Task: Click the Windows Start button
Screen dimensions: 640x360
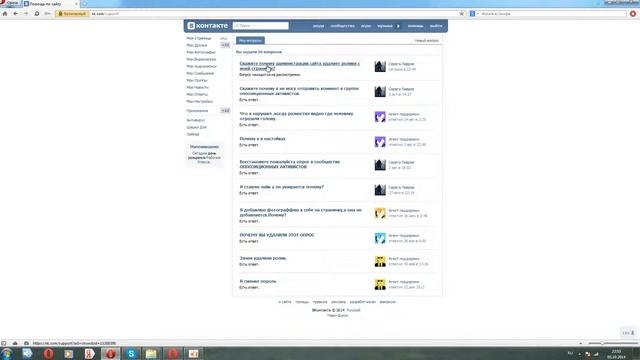Action: [x=7, y=353]
